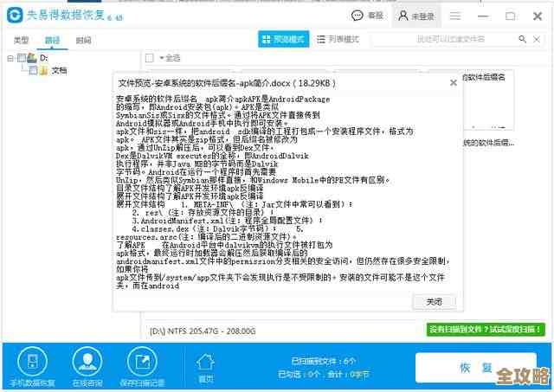Image resolution: width=554 pixels, height=392 pixels.
Task: Select the 路径 tab
Action: pyautogui.click(x=52, y=40)
